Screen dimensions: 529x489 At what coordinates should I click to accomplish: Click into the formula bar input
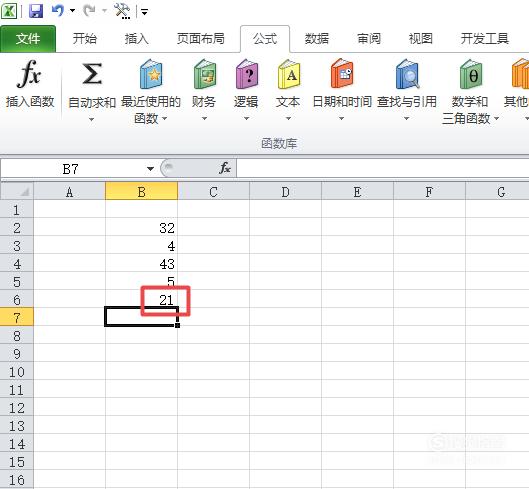click(383, 168)
